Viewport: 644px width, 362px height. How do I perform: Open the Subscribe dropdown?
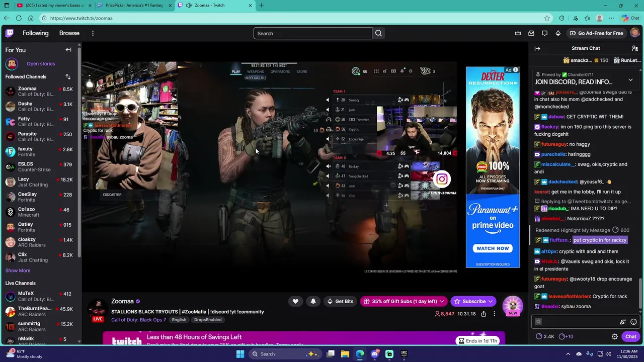(474, 301)
